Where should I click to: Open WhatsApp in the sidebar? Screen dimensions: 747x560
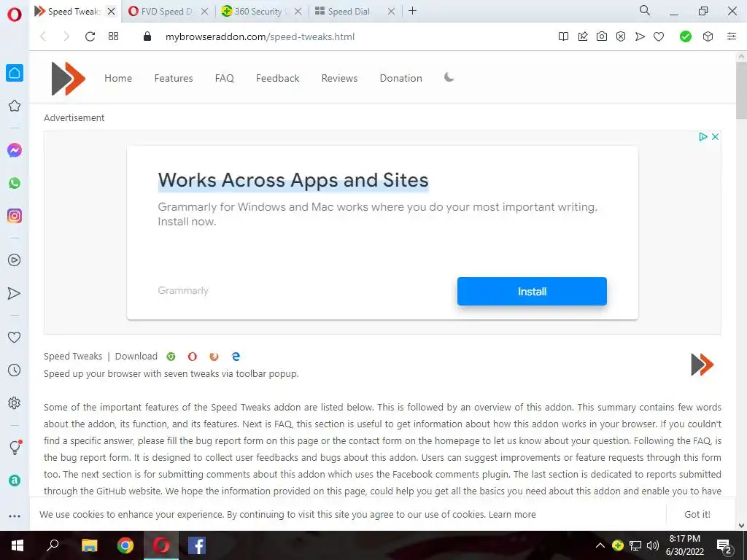click(x=15, y=183)
